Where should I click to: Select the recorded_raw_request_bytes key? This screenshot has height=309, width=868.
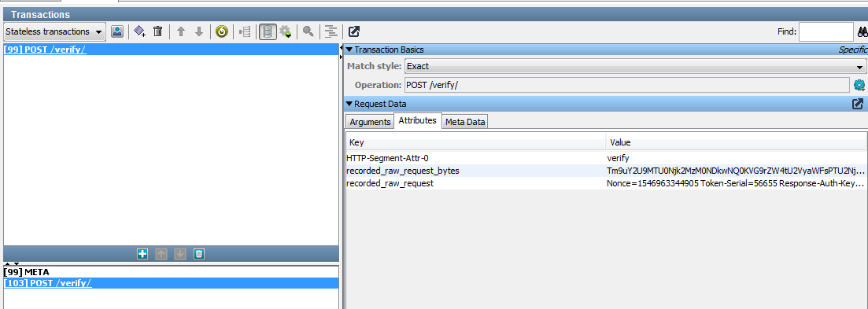(475, 171)
